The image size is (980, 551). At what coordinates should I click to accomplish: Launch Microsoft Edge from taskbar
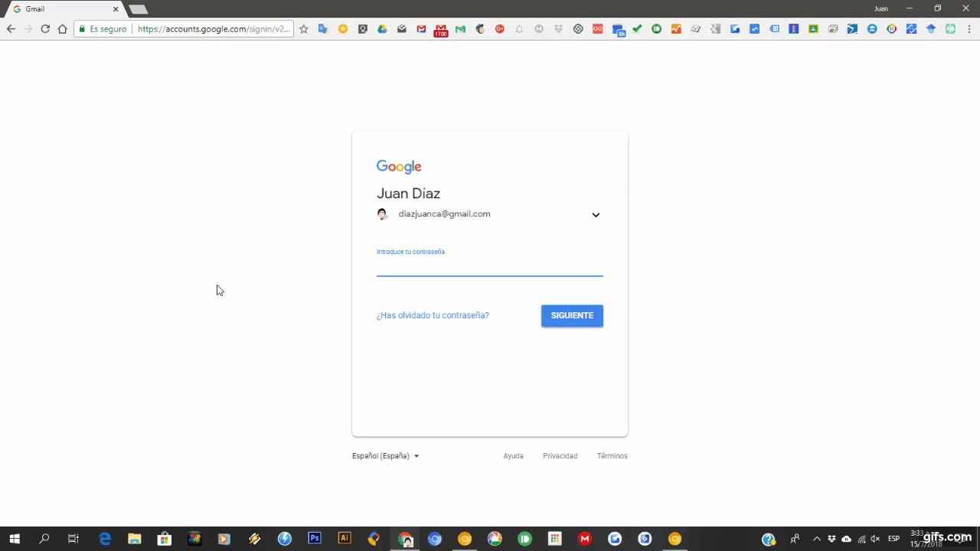pos(105,539)
